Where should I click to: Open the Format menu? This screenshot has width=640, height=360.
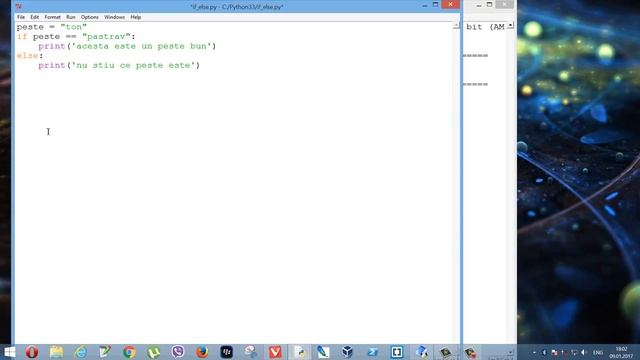pos(52,17)
